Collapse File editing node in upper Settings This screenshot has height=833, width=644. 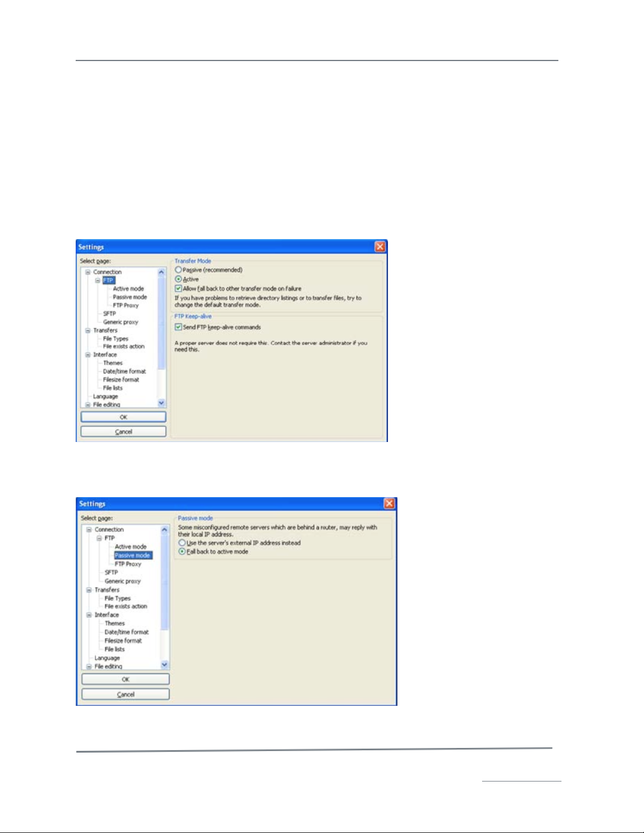pos(88,405)
